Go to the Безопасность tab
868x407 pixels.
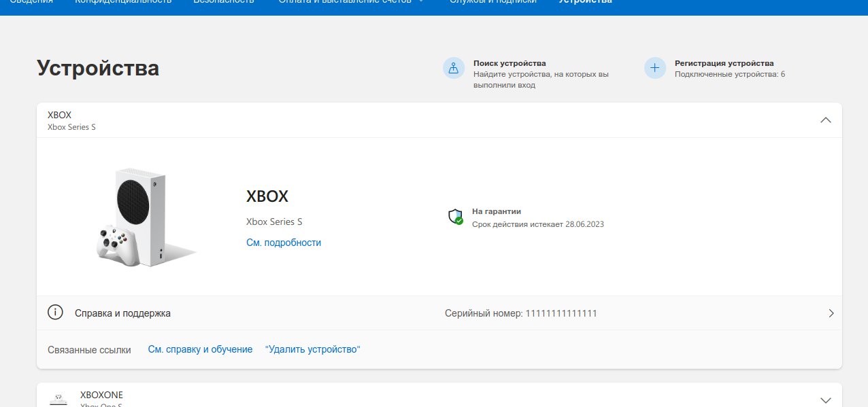[x=223, y=2]
